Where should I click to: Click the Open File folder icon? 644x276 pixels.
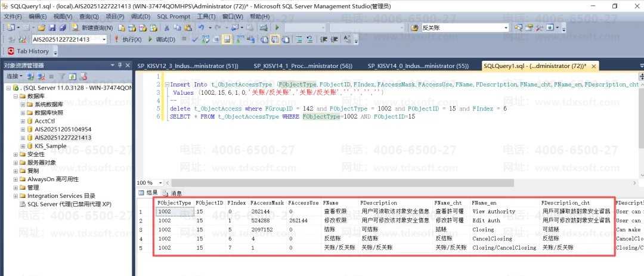[x=42, y=27]
